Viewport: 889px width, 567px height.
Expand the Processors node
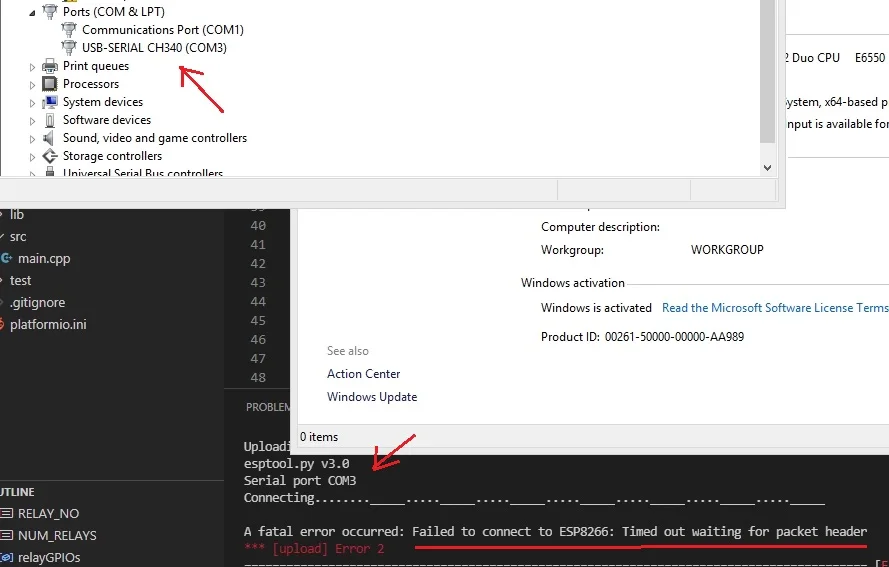[32, 85]
